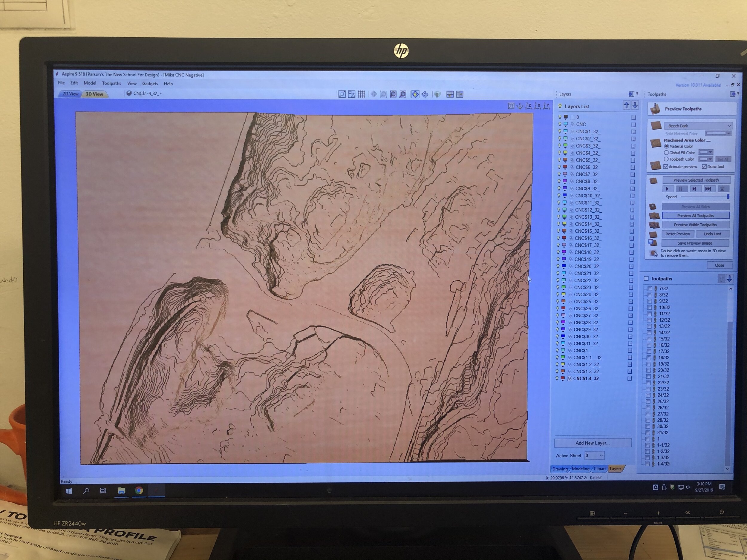Click the Preview Toolpaths header icon
The height and width of the screenshot is (560, 747).
click(656, 109)
